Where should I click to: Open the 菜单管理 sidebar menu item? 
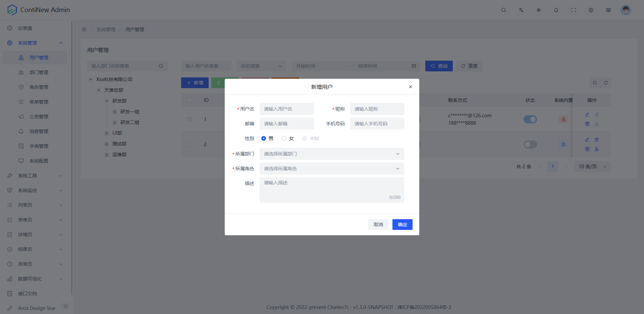point(39,102)
